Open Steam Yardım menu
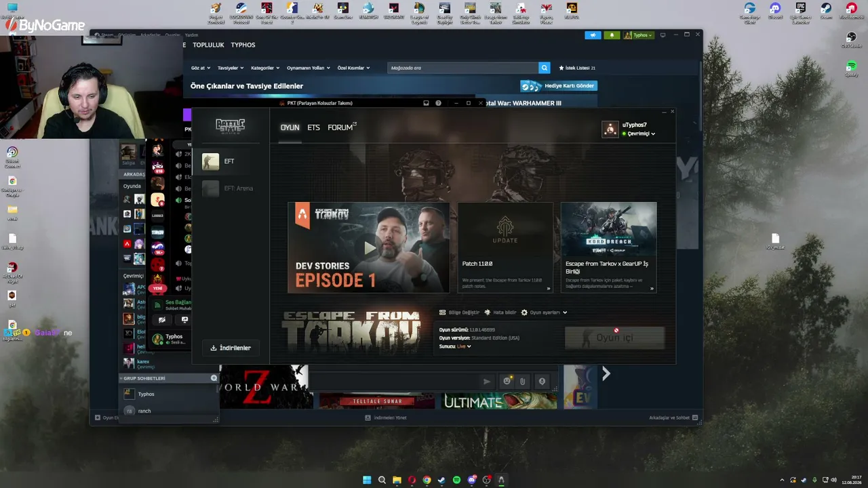The image size is (868, 488). [x=191, y=35]
